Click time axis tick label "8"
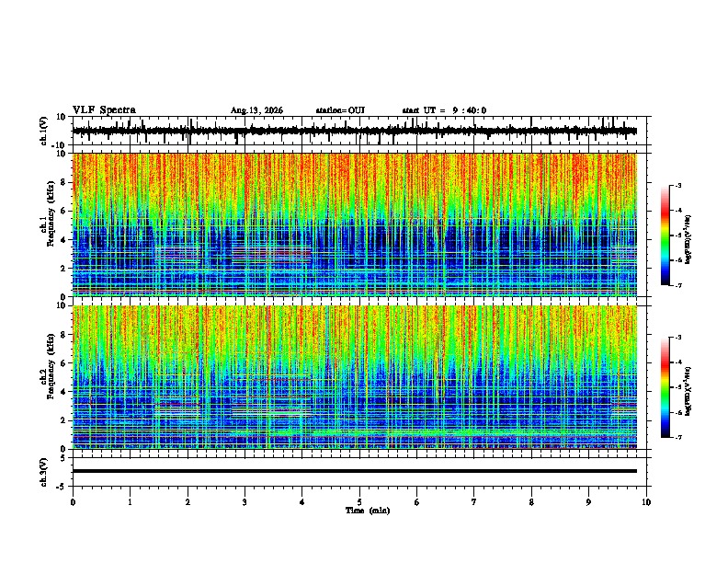 [x=531, y=502]
